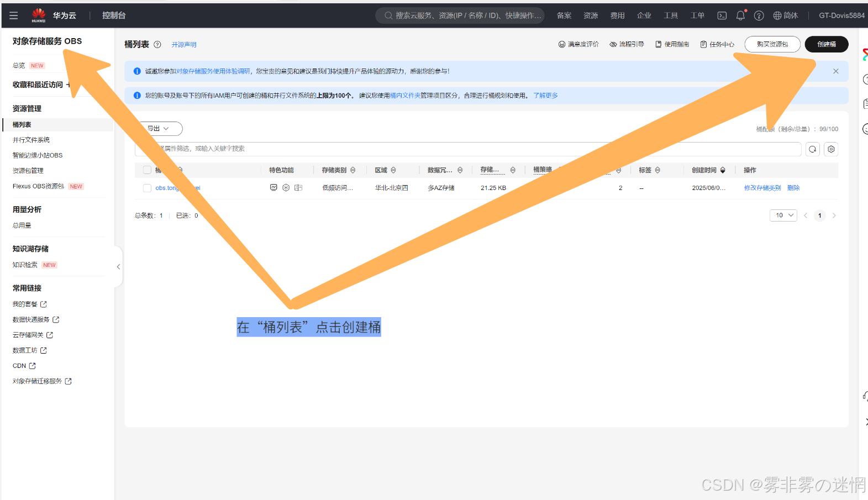Go to previous page arrow
This screenshot has height=500, width=868.
(806, 215)
